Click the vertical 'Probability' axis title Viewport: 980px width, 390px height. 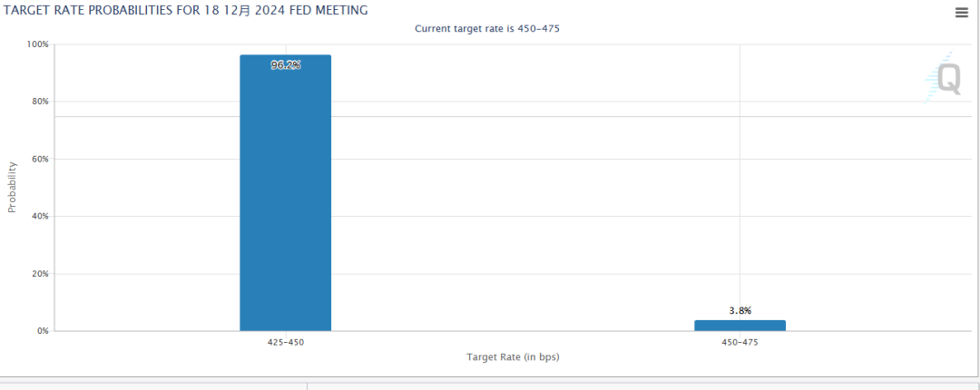coord(12,187)
